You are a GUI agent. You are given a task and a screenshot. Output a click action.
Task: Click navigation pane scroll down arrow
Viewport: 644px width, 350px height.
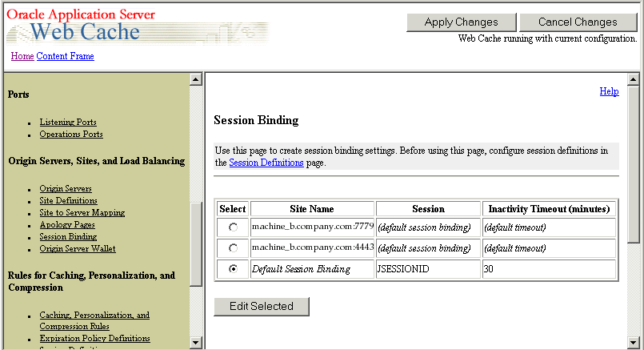pos(196,342)
